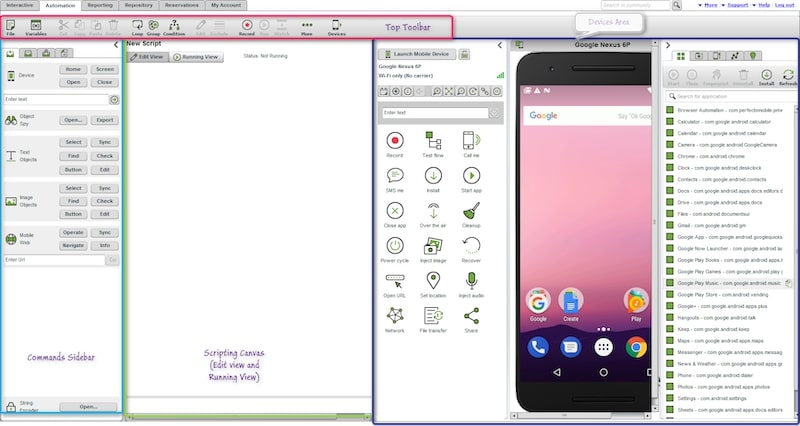This screenshot has width=800, height=426.
Task: Click the Search in community box
Action: point(635,5)
